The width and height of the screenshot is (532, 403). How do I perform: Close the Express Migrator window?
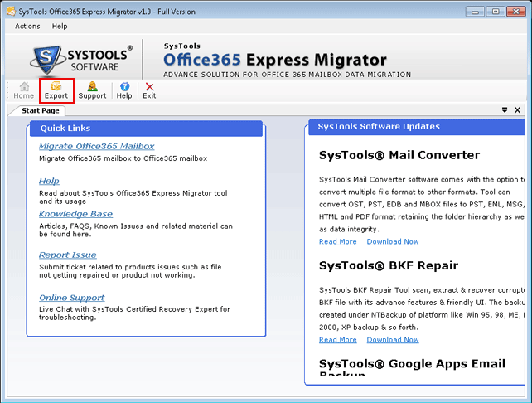point(516,12)
